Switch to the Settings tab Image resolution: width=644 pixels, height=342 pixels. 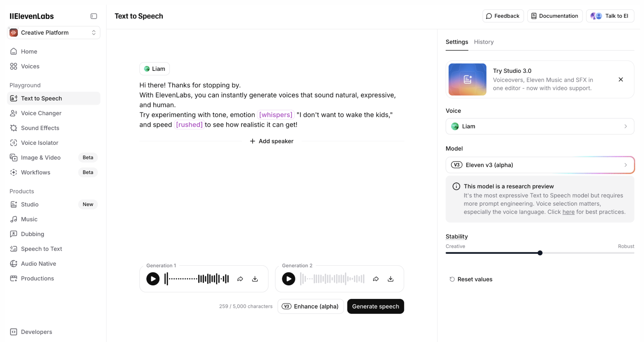[x=457, y=42]
